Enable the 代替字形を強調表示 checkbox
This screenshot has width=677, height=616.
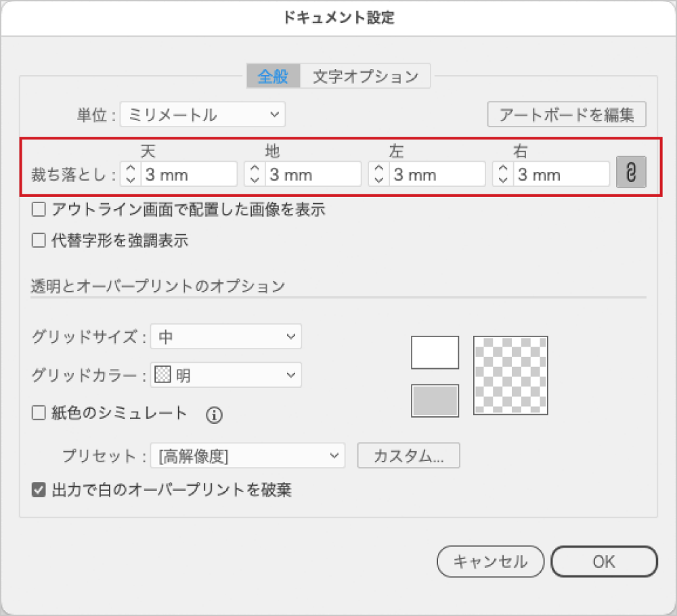[x=39, y=240]
